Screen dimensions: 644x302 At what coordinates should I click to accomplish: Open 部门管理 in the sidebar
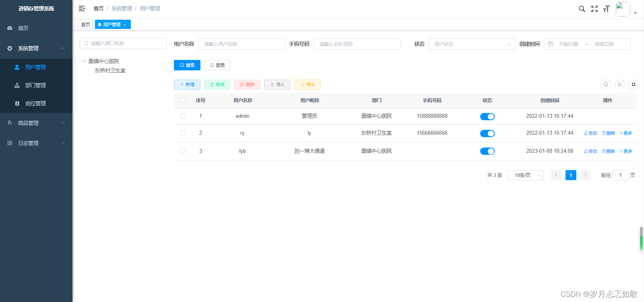click(36, 85)
